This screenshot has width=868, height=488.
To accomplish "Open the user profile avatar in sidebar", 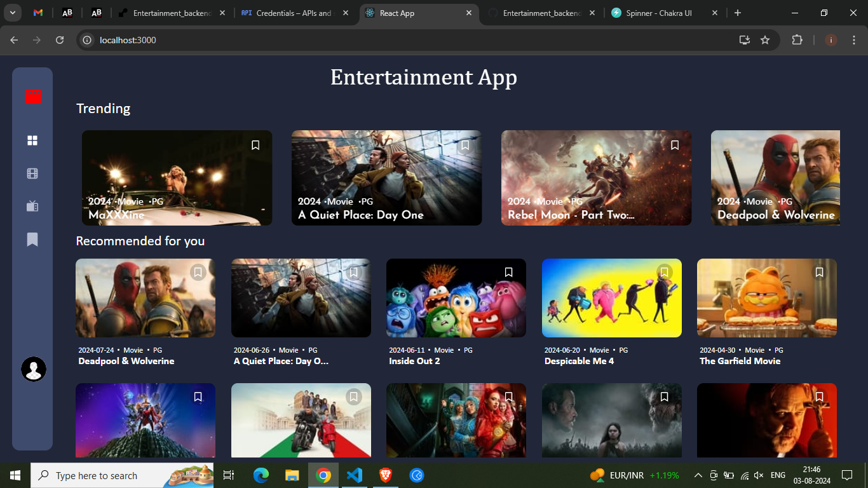I will point(34,369).
